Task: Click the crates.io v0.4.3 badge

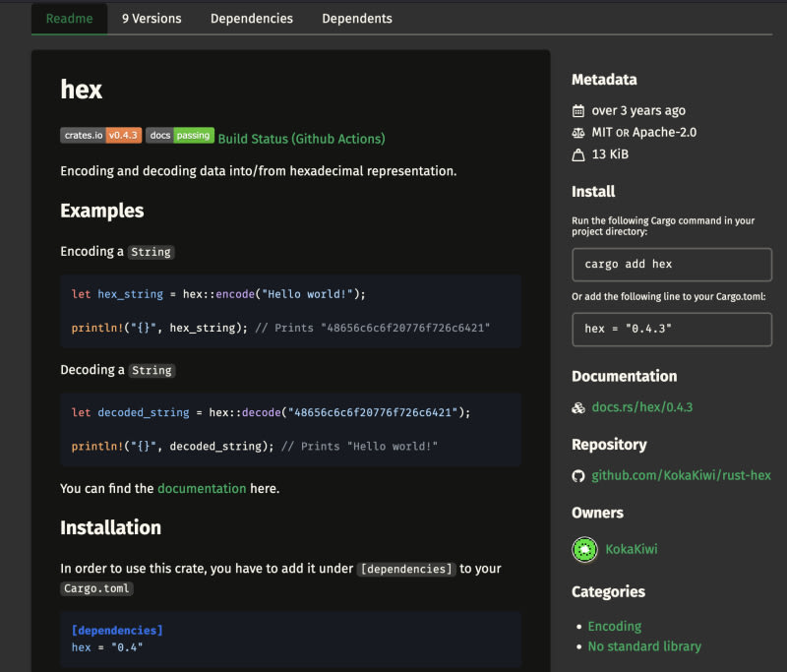Action: pos(100,136)
